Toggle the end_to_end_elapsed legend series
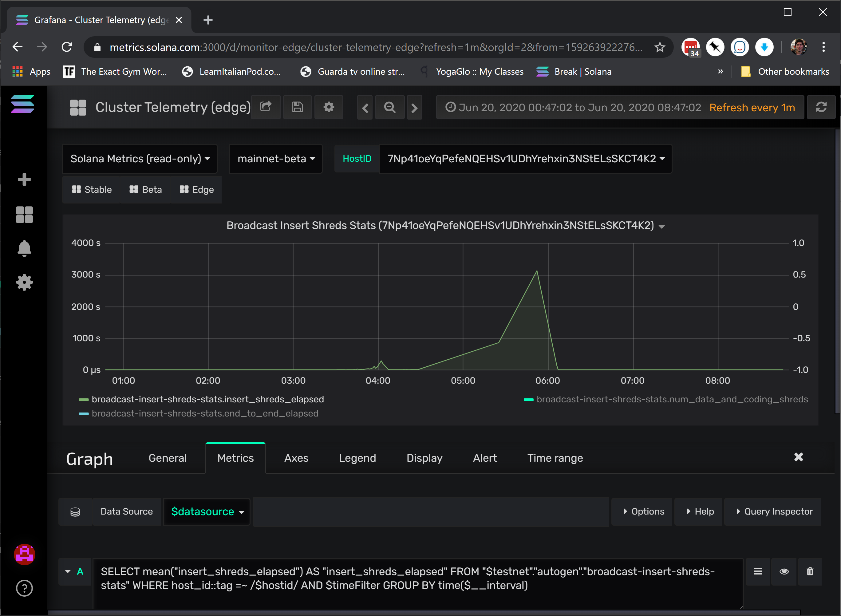This screenshot has height=616, width=841. point(205,413)
